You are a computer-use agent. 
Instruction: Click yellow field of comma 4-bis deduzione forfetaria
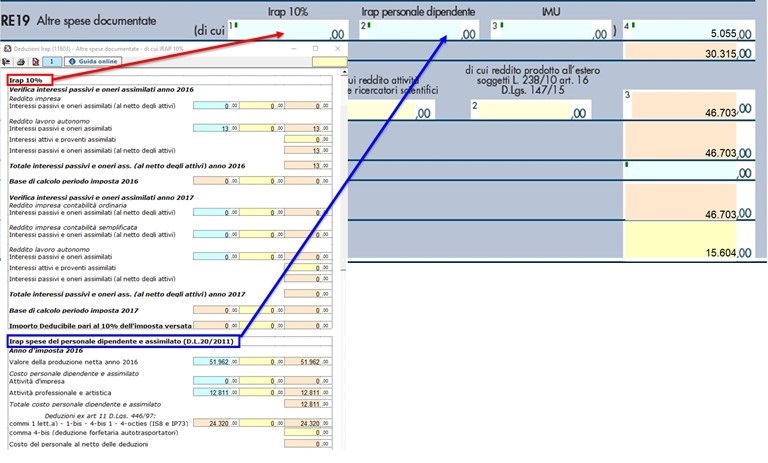[308, 433]
